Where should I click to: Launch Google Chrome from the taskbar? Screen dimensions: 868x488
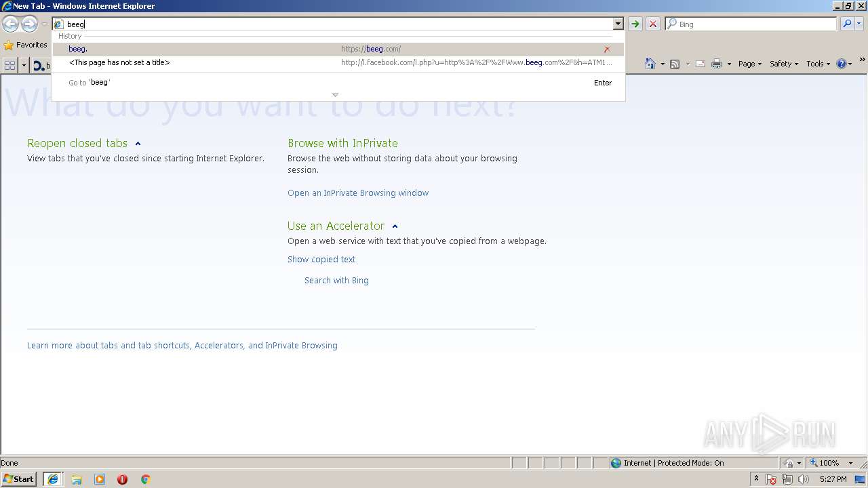click(145, 479)
